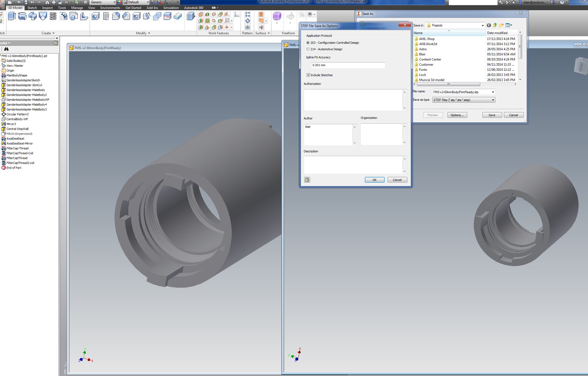Select the Coil tool

pyautogui.click(x=53, y=16)
